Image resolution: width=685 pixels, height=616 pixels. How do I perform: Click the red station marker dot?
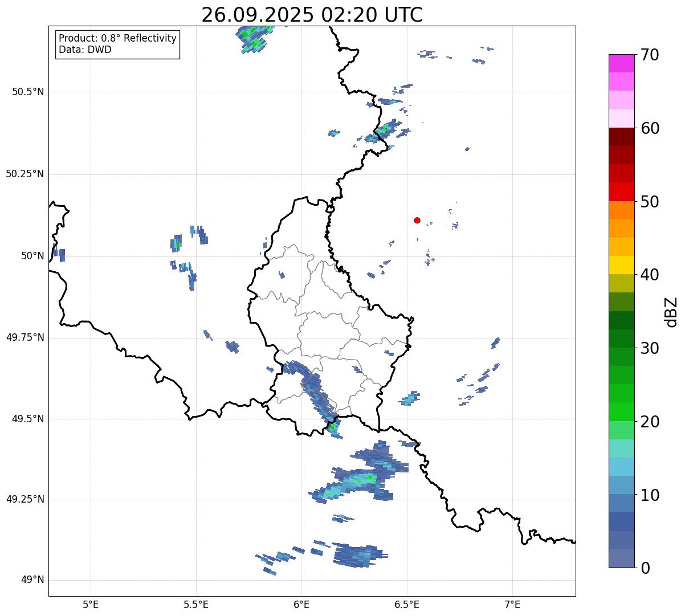417,220
